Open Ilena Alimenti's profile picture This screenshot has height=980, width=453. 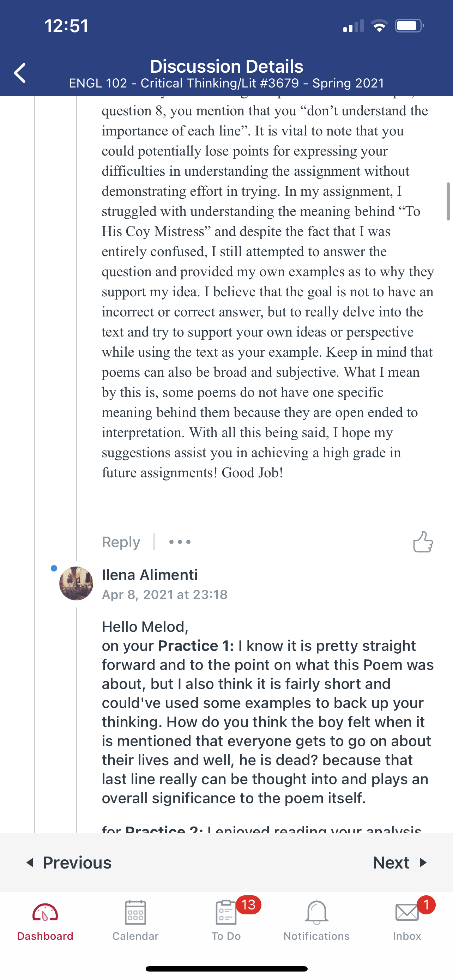(76, 583)
